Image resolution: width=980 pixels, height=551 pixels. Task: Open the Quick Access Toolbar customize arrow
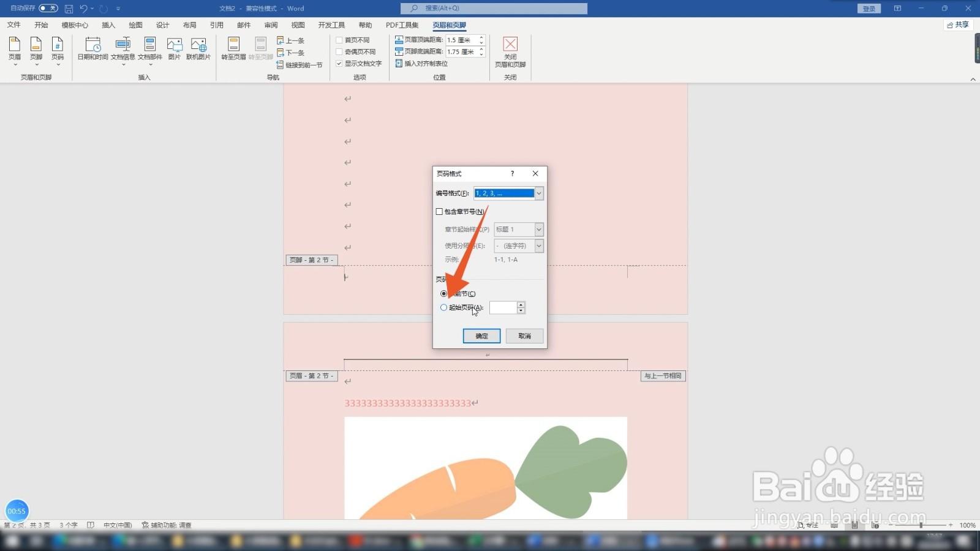click(x=118, y=9)
